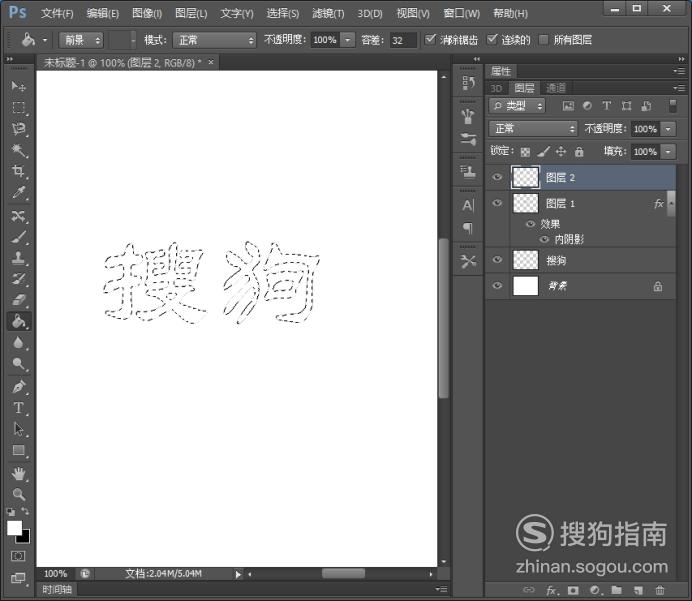Create a new layer
Viewport: 692px width, 601px height.
click(x=638, y=590)
